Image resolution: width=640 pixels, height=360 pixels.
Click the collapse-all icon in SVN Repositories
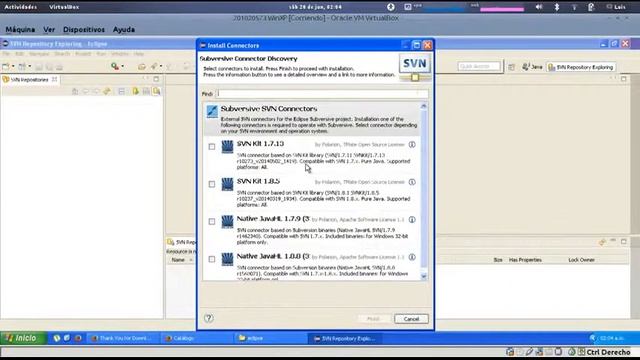pyautogui.click(x=121, y=91)
